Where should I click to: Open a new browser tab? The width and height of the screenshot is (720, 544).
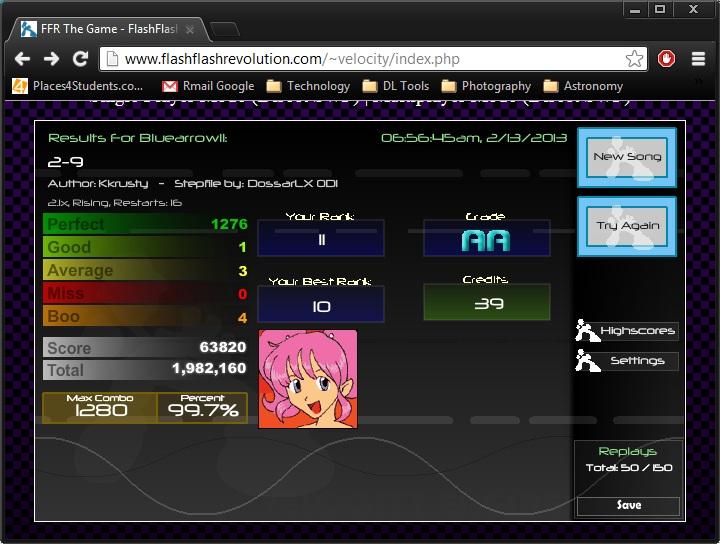pyautogui.click(x=225, y=29)
